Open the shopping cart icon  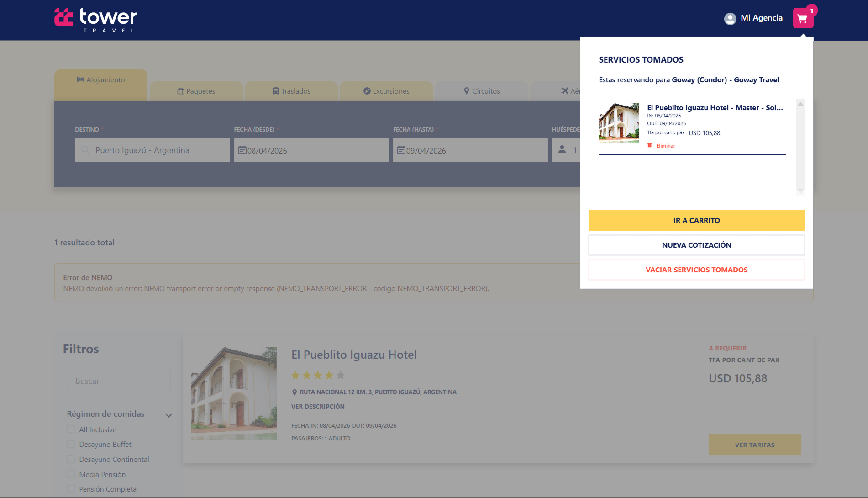tap(803, 19)
